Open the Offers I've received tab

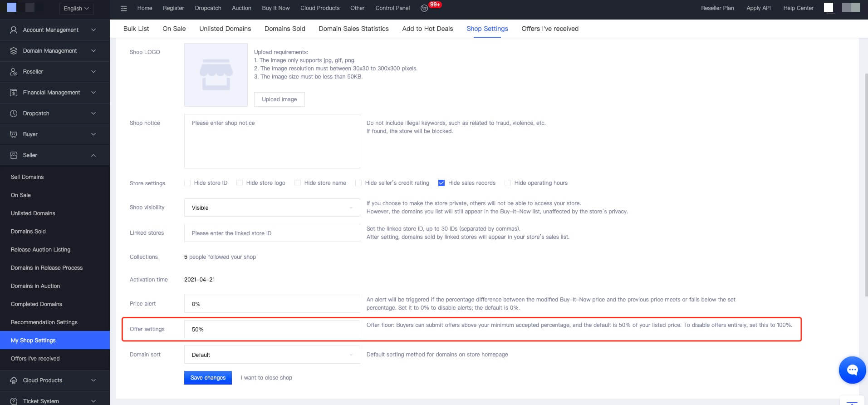pos(549,29)
